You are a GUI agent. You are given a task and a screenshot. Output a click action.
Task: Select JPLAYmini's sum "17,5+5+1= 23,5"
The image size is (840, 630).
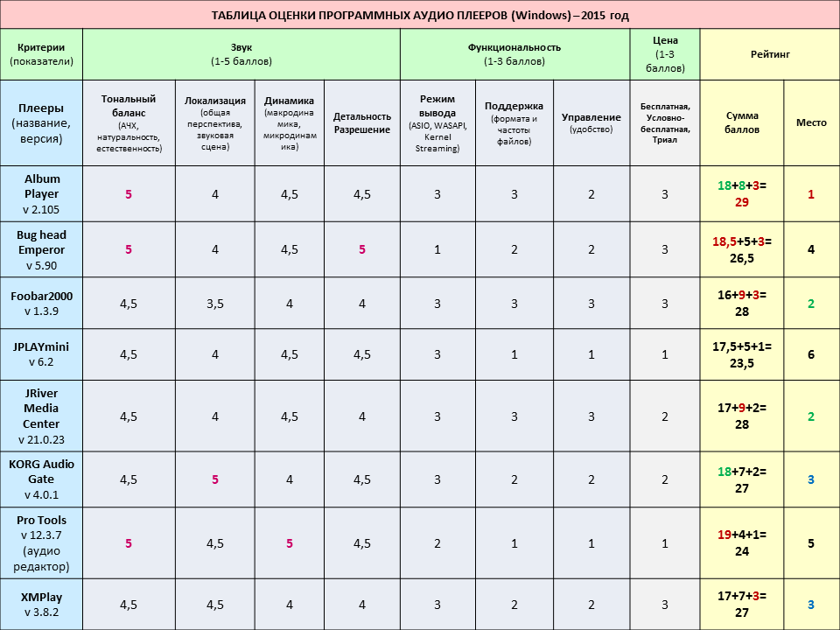pos(742,354)
